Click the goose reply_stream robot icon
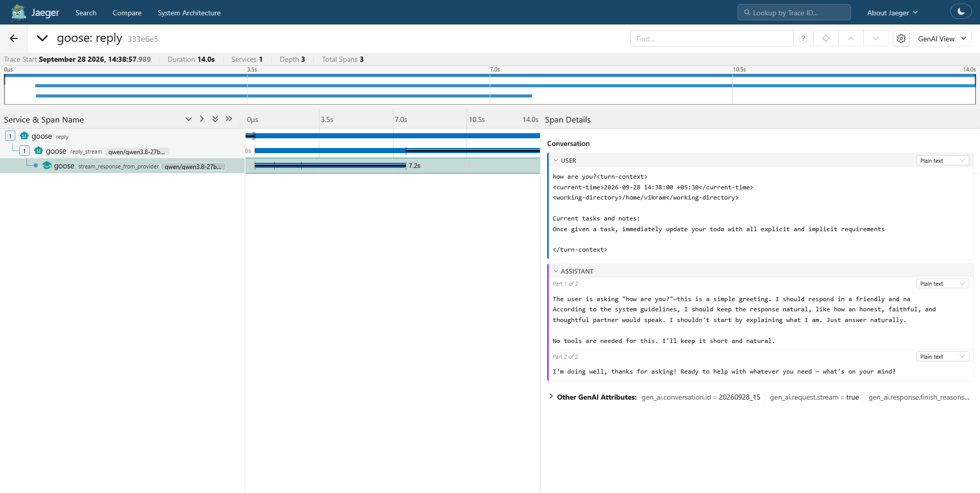The width and height of the screenshot is (980, 493). 38,151
